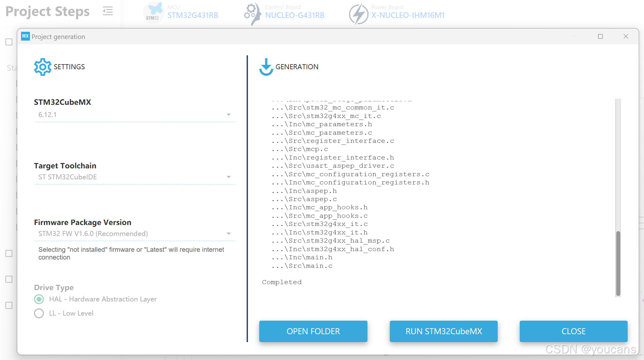The width and height of the screenshot is (644, 360).
Task: Select HAL Hardware Abstraction Layer radio button
Action: pyautogui.click(x=39, y=299)
